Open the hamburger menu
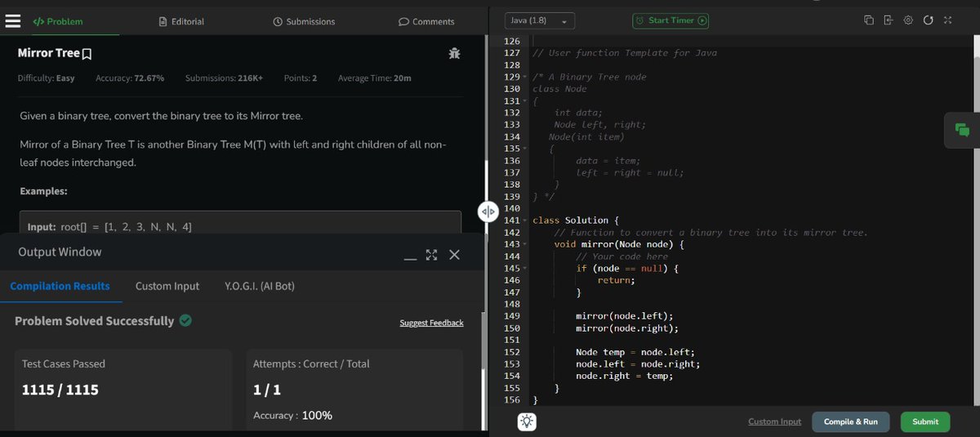 12,21
